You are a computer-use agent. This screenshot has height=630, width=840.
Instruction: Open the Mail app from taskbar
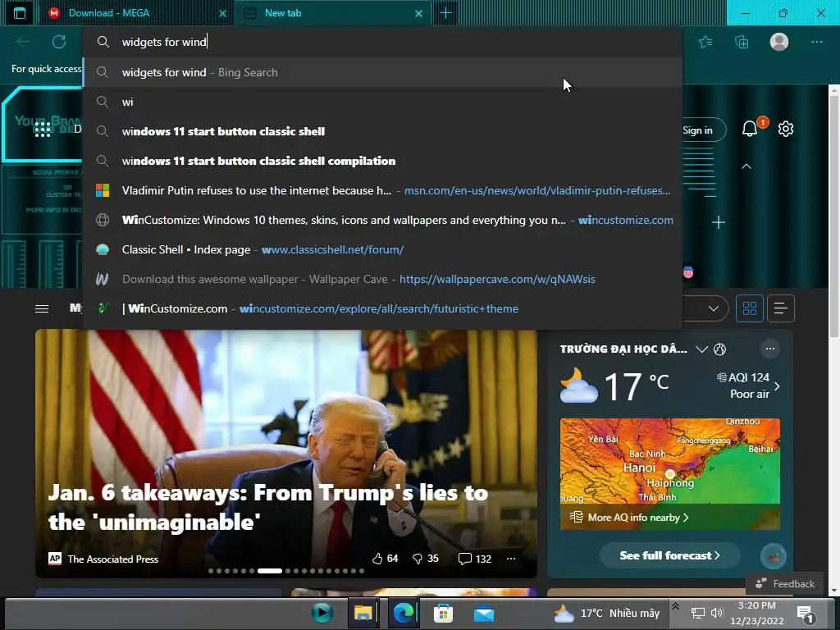(x=484, y=613)
